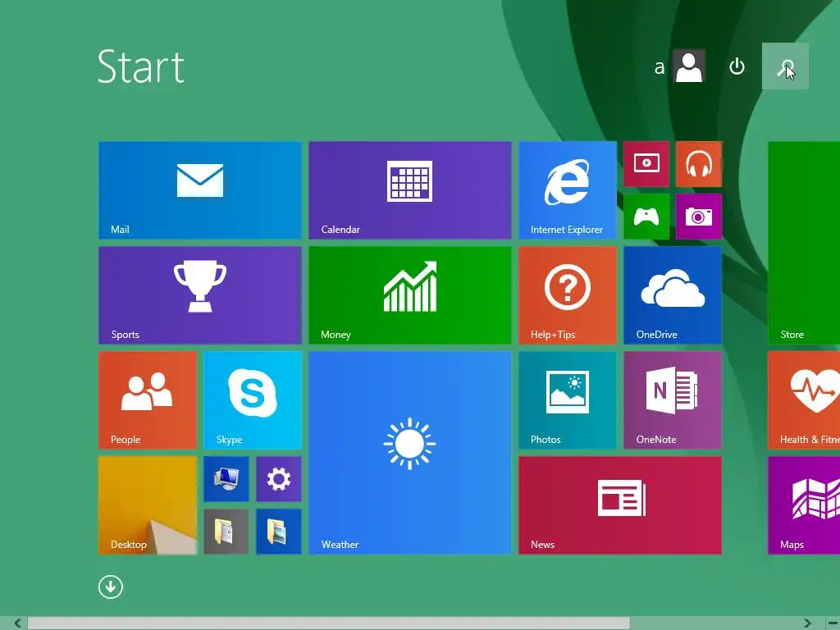Open the PC settings gear tile
Screen dimensions: 840x630
coord(279,479)
